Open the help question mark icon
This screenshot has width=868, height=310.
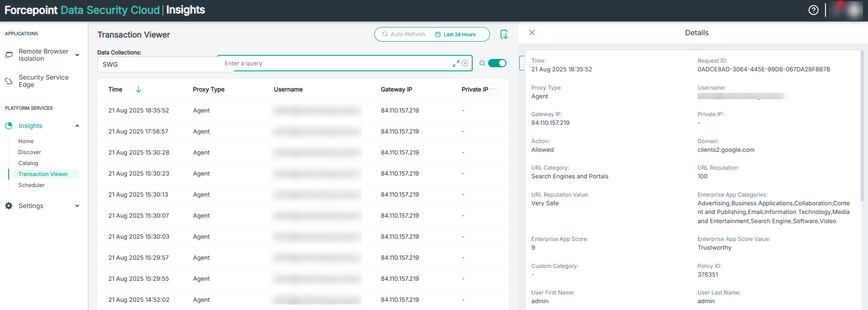click(x=813, y=10)
